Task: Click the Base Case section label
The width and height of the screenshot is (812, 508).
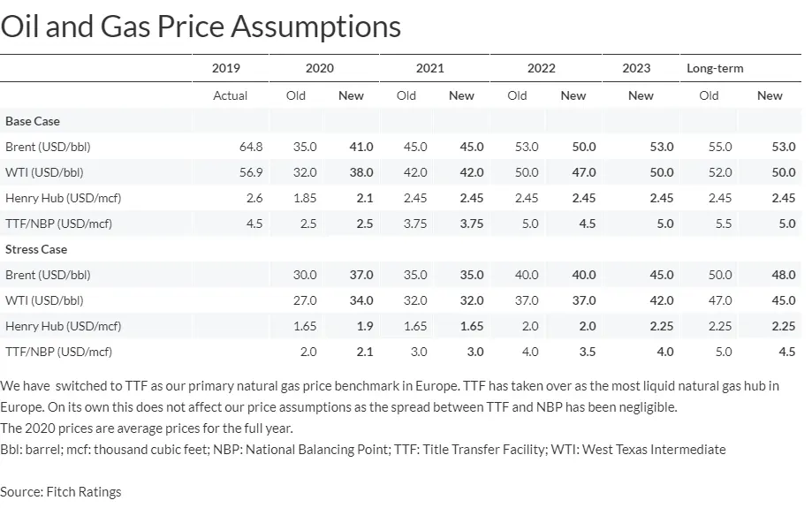Action: click(33, 121)
